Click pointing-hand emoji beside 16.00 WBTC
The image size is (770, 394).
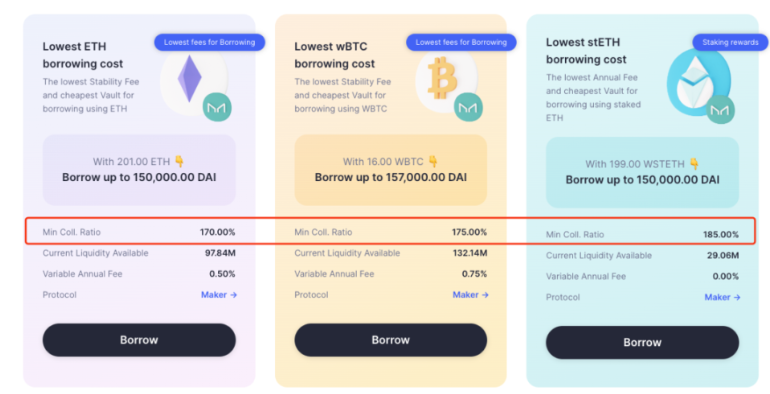click(433, 161)
